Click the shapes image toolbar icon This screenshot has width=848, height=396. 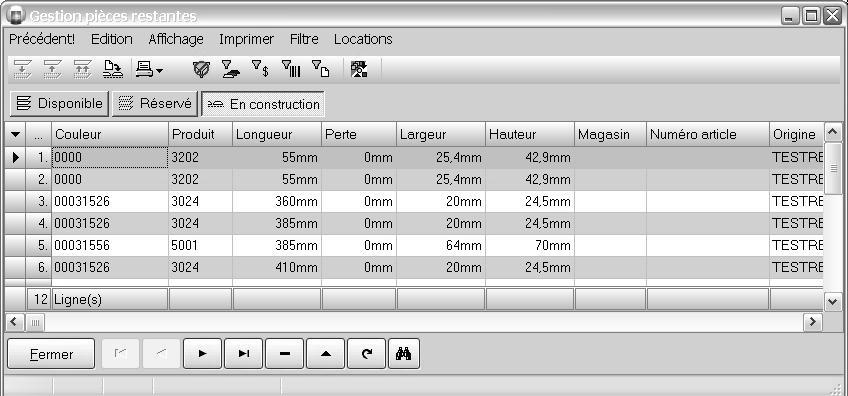coord(359,69)
